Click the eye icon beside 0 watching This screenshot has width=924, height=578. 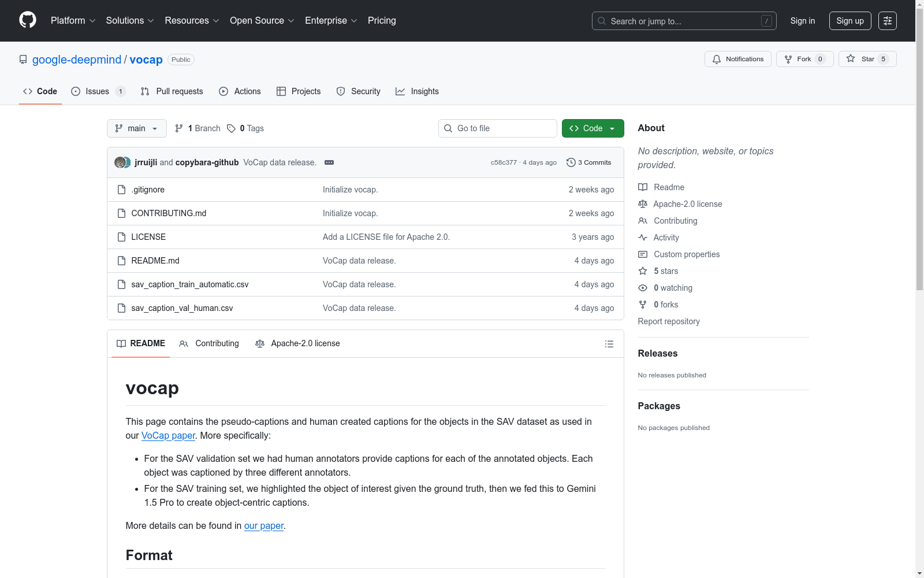(x=643, y=288)
